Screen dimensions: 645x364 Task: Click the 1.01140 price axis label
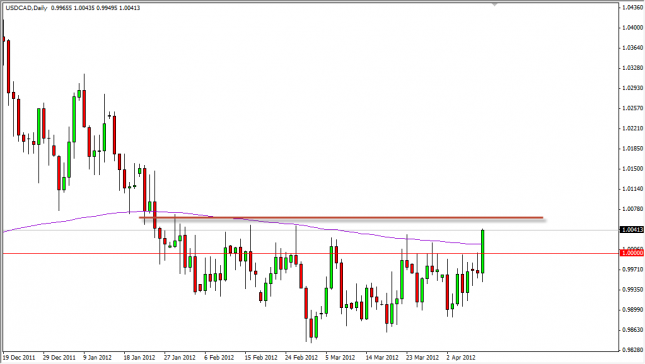coord(633,189)
